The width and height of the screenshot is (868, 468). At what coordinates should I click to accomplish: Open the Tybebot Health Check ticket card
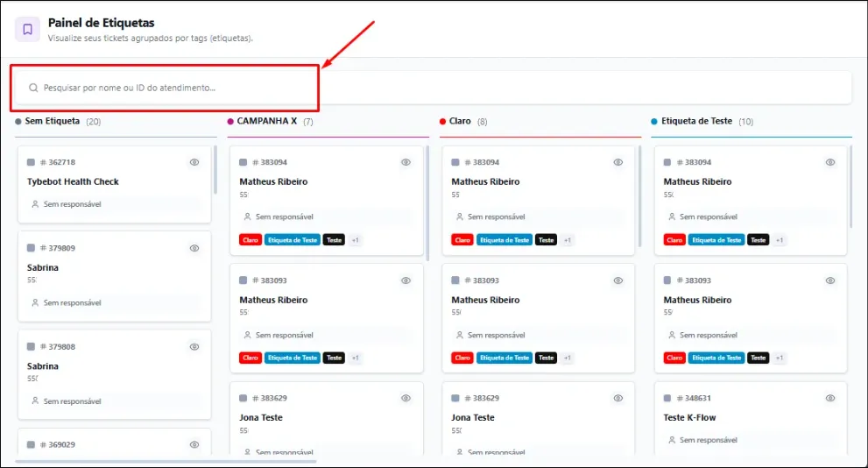click(x=115, y=184)
